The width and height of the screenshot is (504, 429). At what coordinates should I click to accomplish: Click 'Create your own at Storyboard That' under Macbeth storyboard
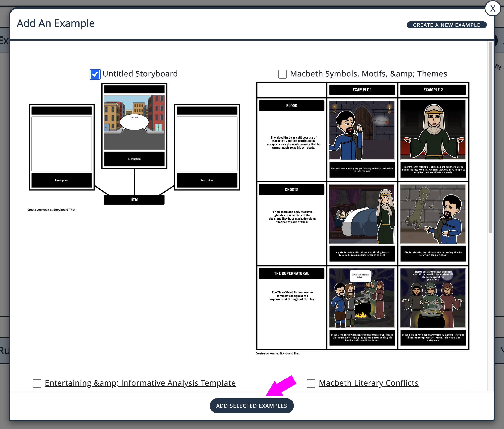[x=277, y=353]
